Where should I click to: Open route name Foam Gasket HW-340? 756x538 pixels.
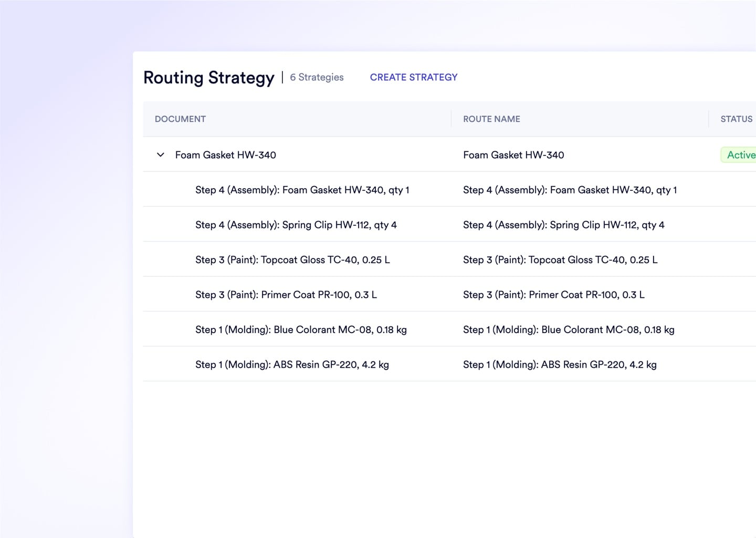pyautogui.click(x=513, y=155)
